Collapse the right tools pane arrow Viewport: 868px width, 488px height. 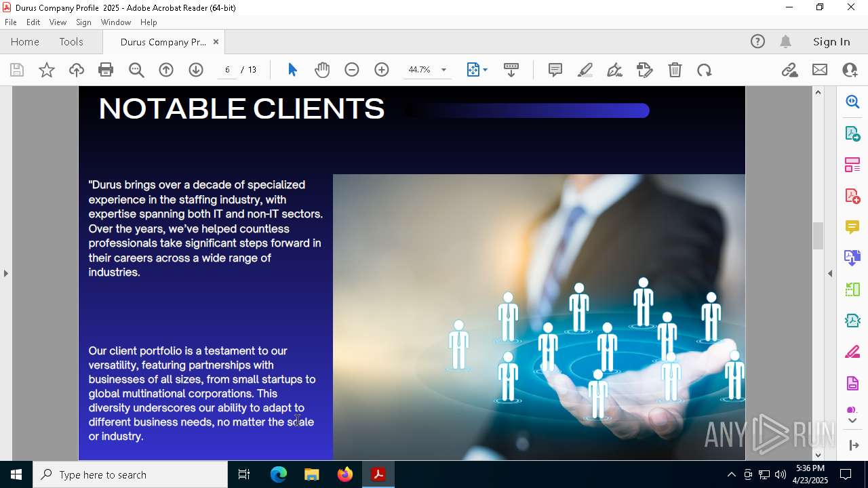pyautogui.click(x=830, y=273)
